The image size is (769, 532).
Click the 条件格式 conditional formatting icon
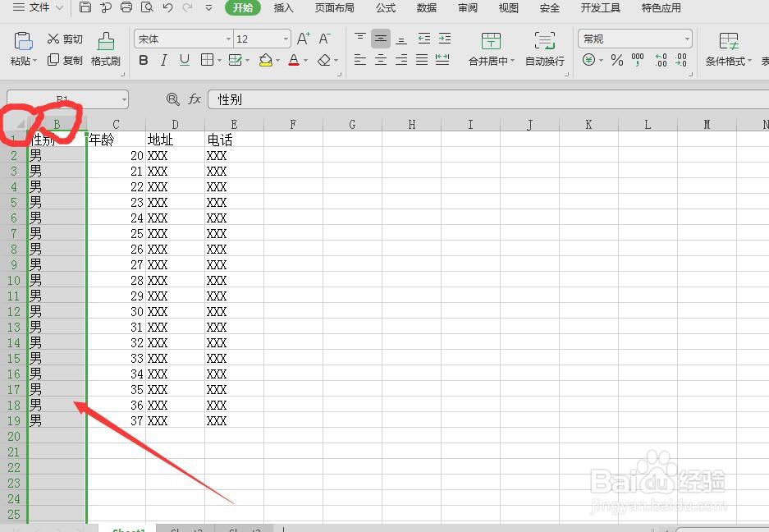point(728,41)
